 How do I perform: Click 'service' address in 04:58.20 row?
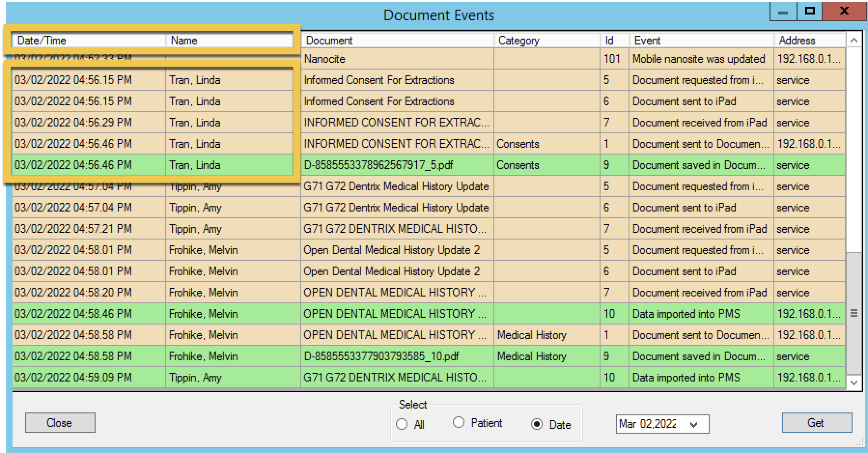point(810,293)
